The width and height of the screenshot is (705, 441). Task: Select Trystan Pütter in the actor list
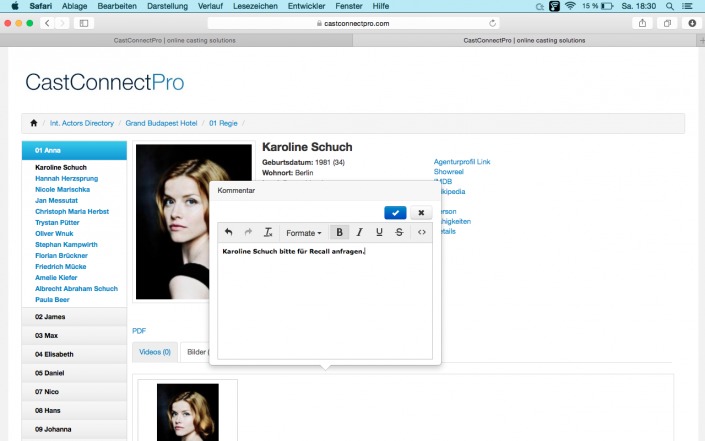pyautogui.click(x=57, y=223)
